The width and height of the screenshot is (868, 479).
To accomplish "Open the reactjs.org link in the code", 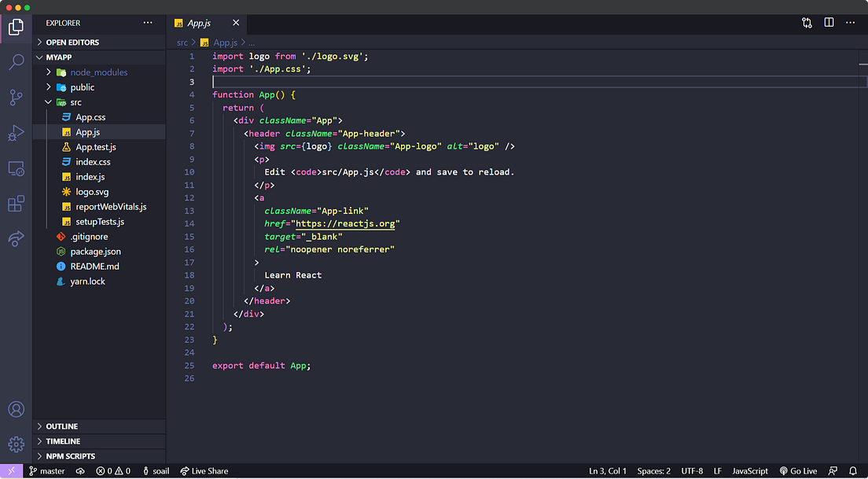I will click(346, 223).
